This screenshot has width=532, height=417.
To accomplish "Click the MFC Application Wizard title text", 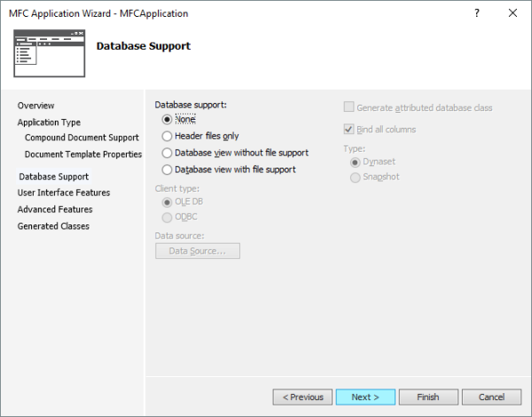I will click(x=98, y=13).
